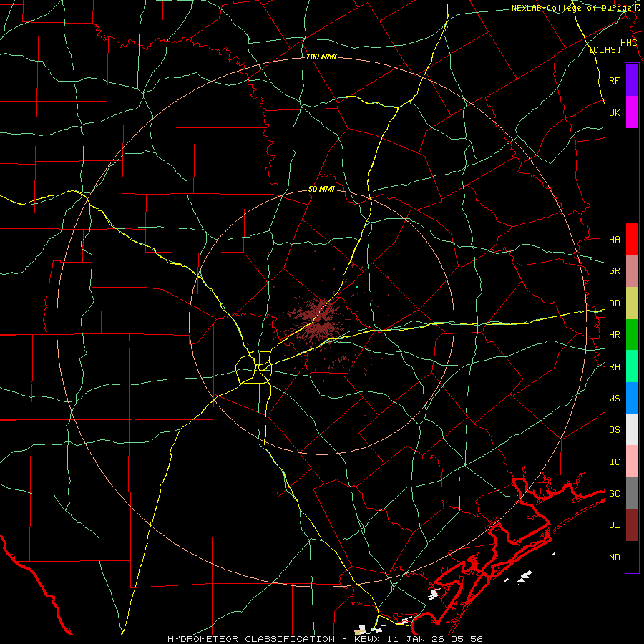Click the "RF" legend label
This screenshot has height=644, width=644.
point(614,80)
